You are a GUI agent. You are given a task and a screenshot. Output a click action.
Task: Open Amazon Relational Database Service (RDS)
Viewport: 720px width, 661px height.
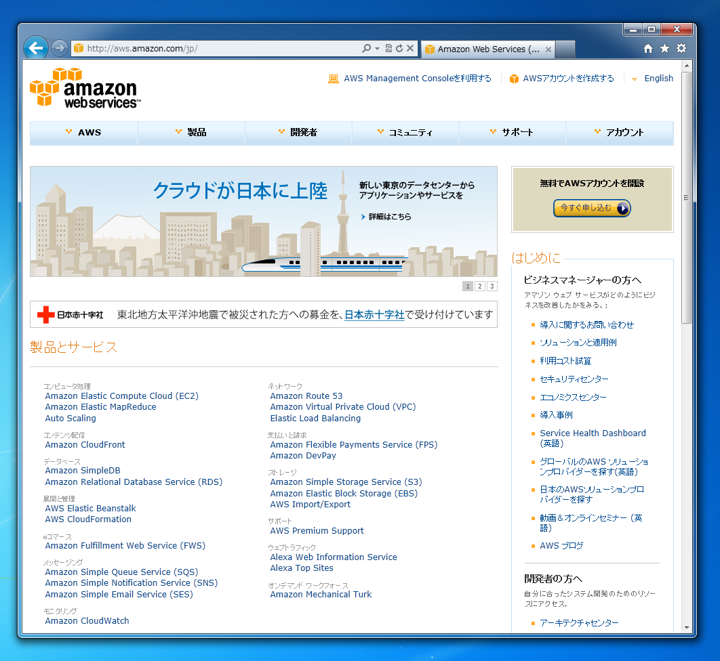click(134, 482)
